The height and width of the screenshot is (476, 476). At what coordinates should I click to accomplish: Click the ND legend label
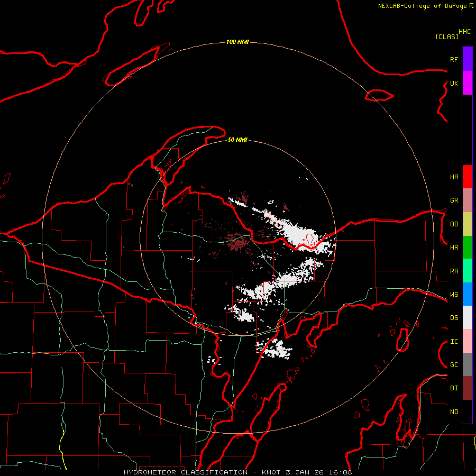click(454, 412)
